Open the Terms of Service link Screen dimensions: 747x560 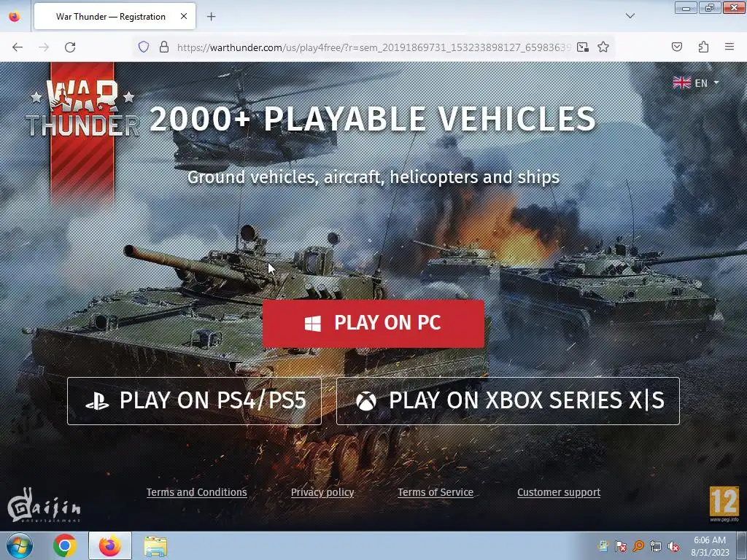(436, 492)
